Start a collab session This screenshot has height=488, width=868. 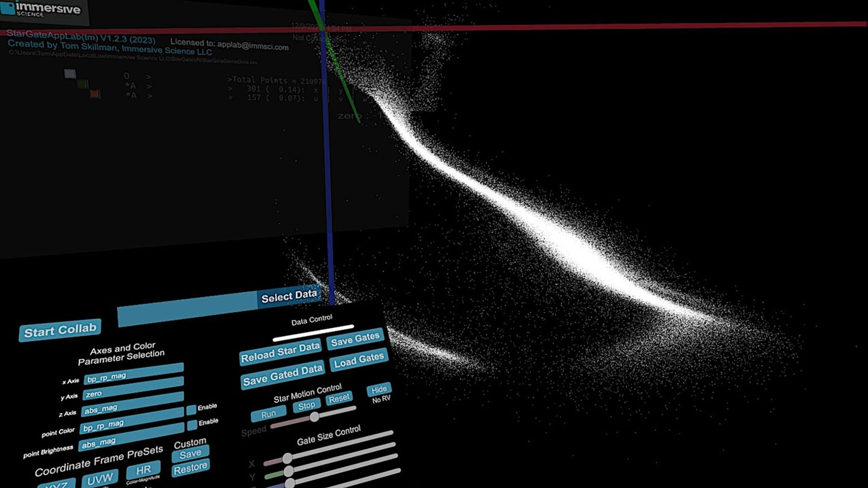point(60,330)
